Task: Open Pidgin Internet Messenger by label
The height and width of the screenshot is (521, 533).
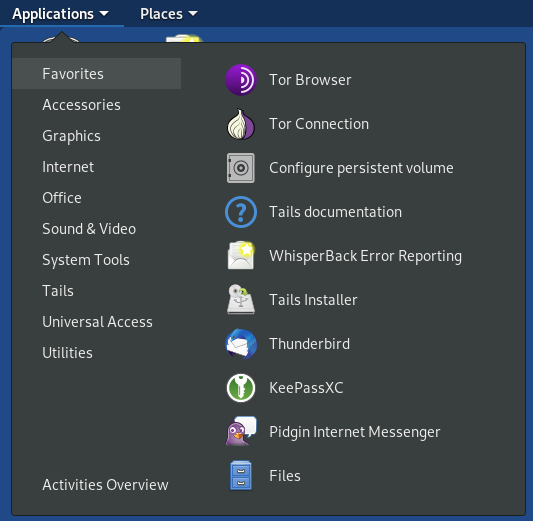Action: (355, 432)
